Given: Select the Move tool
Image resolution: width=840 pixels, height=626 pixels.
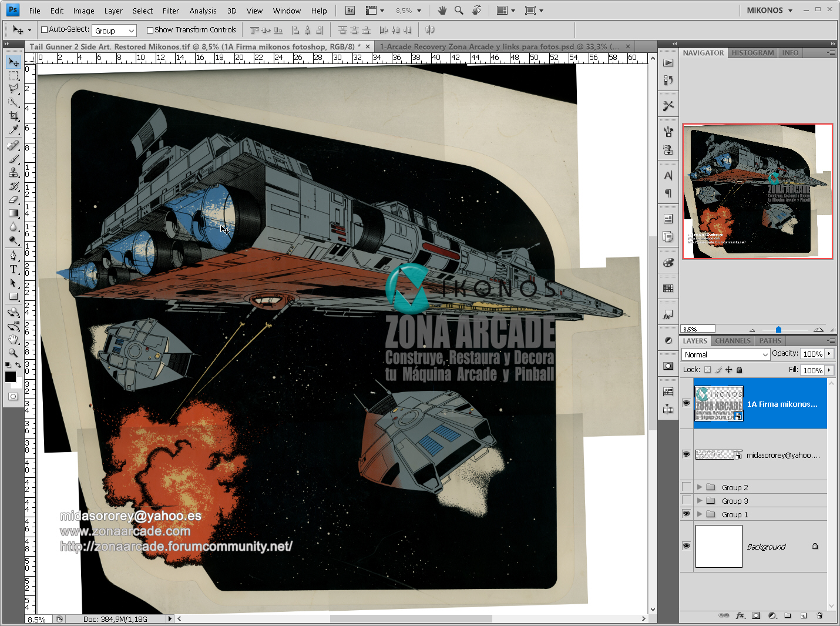Looking at the screenshot, I should tap(14, 61).
